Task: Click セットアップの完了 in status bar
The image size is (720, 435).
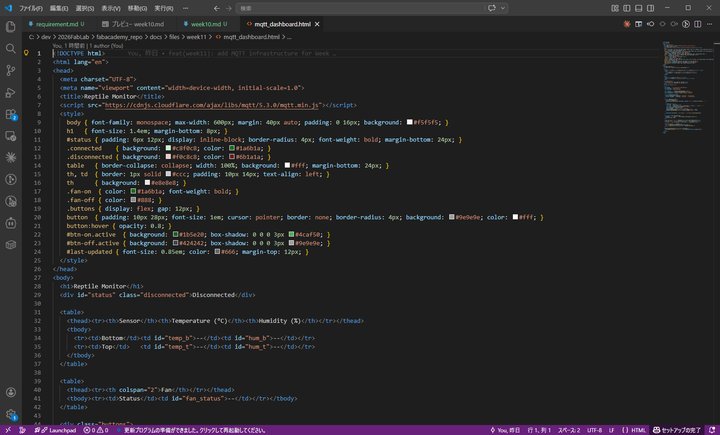Action: [x=677, y=430]
